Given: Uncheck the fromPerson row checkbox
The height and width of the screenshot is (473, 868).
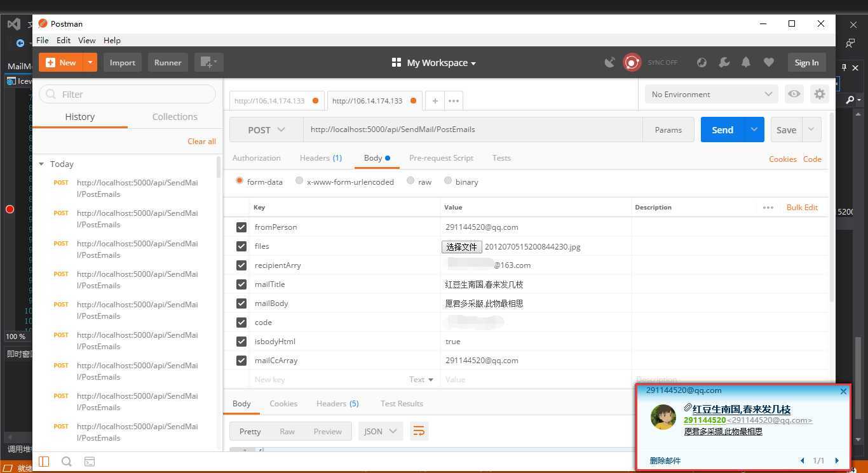Looking at the screenshot, I should (241, 227).
